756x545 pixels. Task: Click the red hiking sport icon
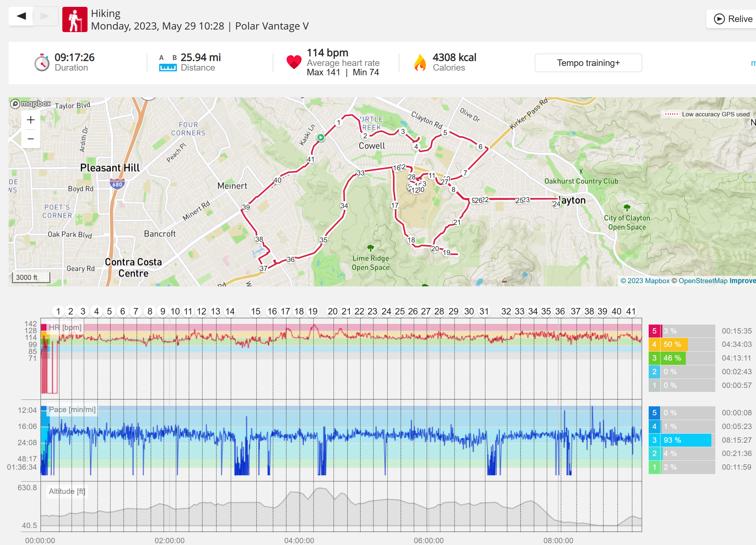75,19
